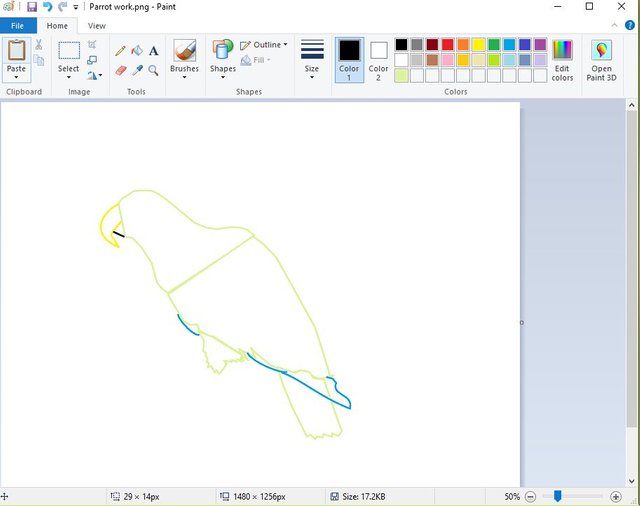
Task: Switch to the View tab
Action: [97, 26]
